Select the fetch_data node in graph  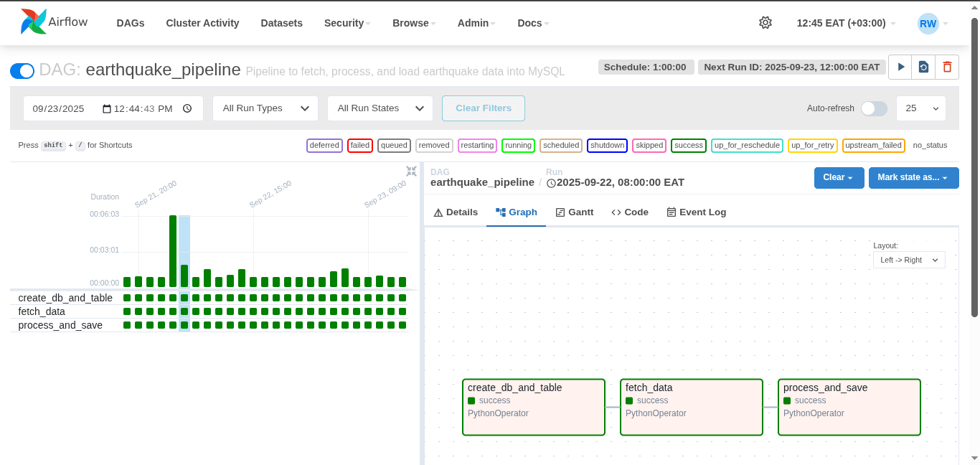pos(691,407)
